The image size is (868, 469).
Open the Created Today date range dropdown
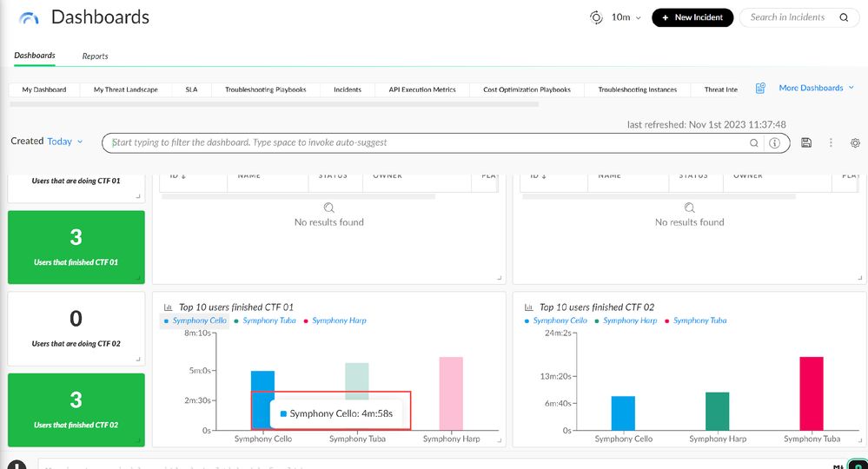click(65, 142)
